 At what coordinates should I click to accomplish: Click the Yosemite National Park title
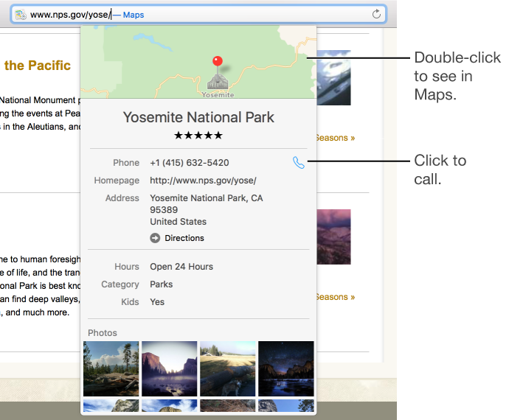198,117
